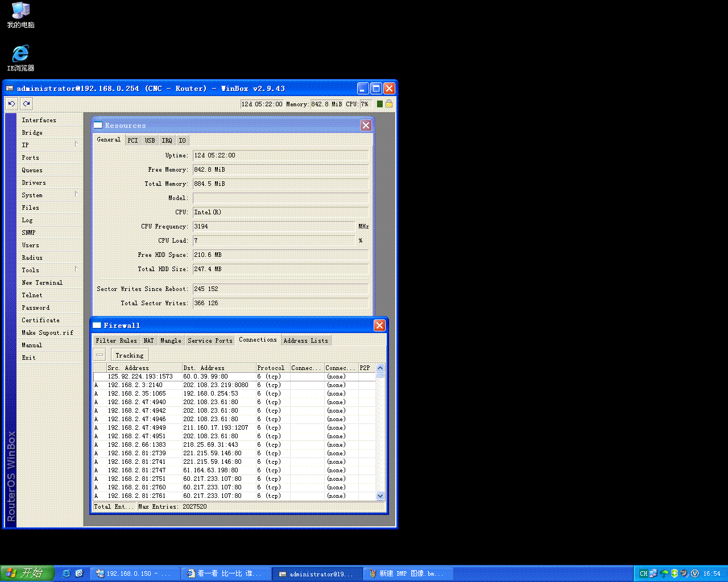728x582 pixels.
Task: Click the connections list scroll up arrow
Action: (x=380, y=368)
